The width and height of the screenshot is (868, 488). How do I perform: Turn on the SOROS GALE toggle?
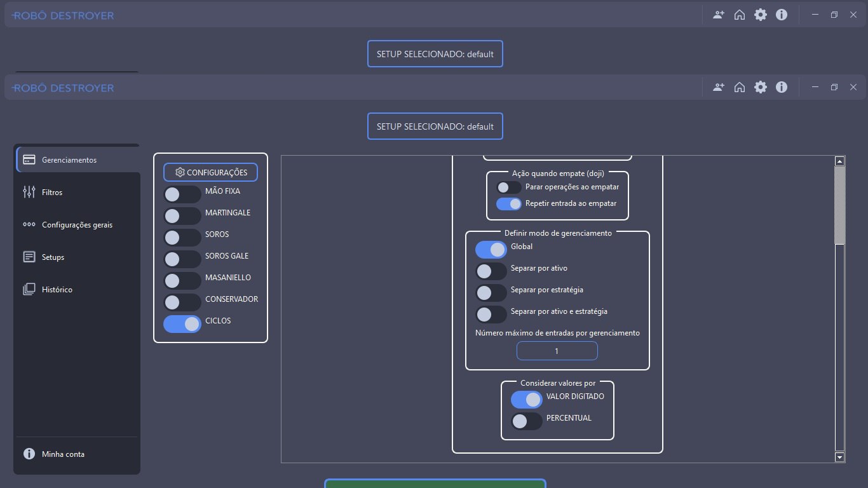coord(182,259)
